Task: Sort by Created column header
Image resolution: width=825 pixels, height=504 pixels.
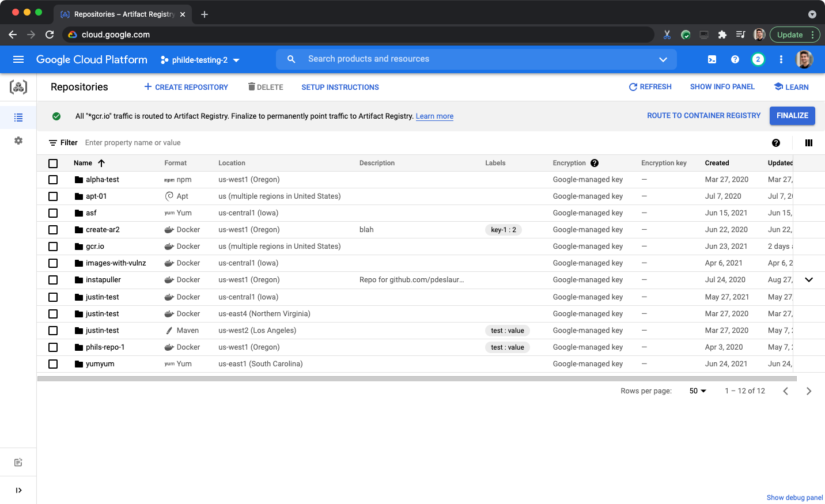Action: click(x=717, y=163)
